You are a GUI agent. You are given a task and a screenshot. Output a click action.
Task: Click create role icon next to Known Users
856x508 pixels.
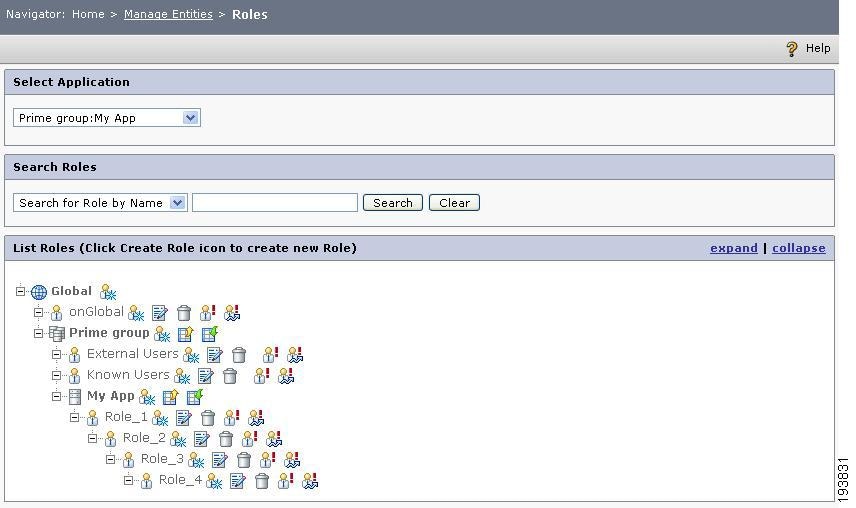pyautogui.click(x=182, y=376)
